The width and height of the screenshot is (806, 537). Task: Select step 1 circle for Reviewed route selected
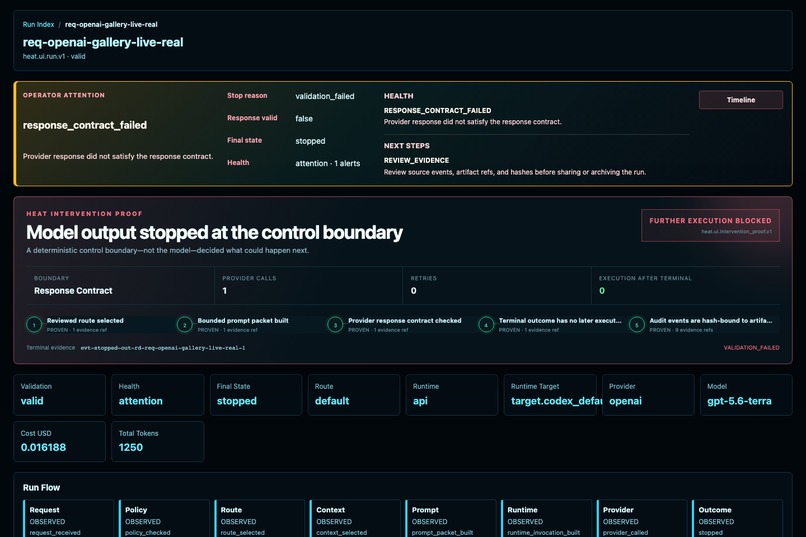34,325
